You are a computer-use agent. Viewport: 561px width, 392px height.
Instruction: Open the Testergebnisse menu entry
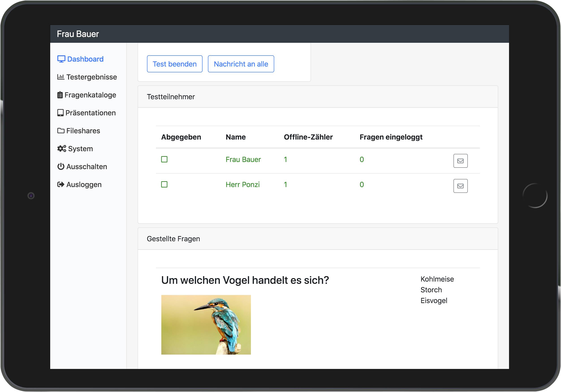click(x=92, y=77)
